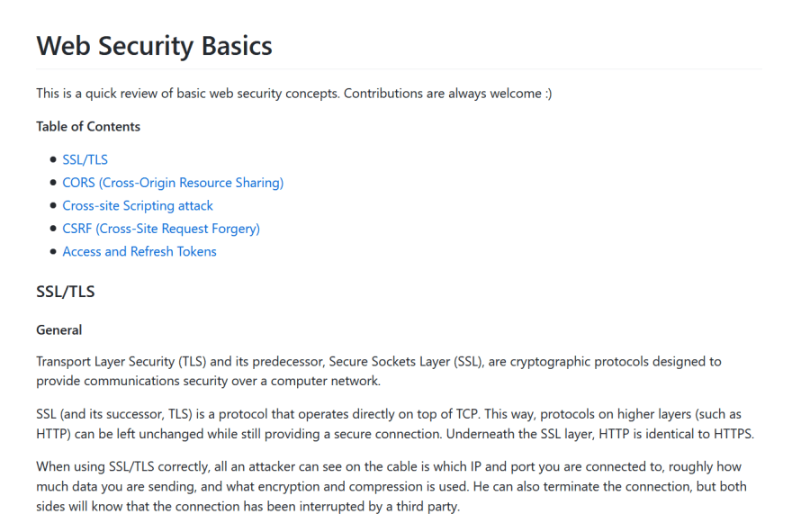Screen dimensions: 792x532
Task: Click the horizontal rule under the title
Action: pos(399,68)
